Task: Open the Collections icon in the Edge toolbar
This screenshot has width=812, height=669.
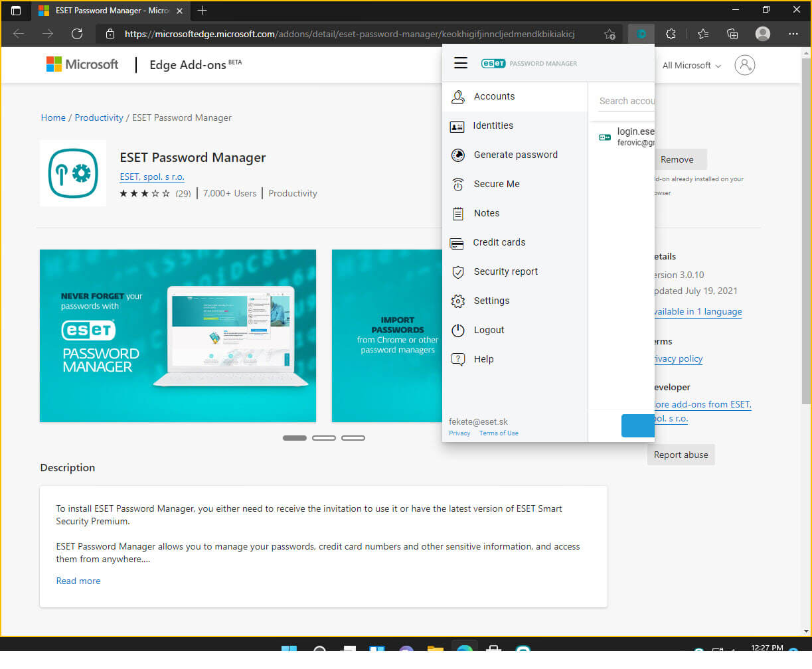Action: pyautogui.click(x=732, y=34)
